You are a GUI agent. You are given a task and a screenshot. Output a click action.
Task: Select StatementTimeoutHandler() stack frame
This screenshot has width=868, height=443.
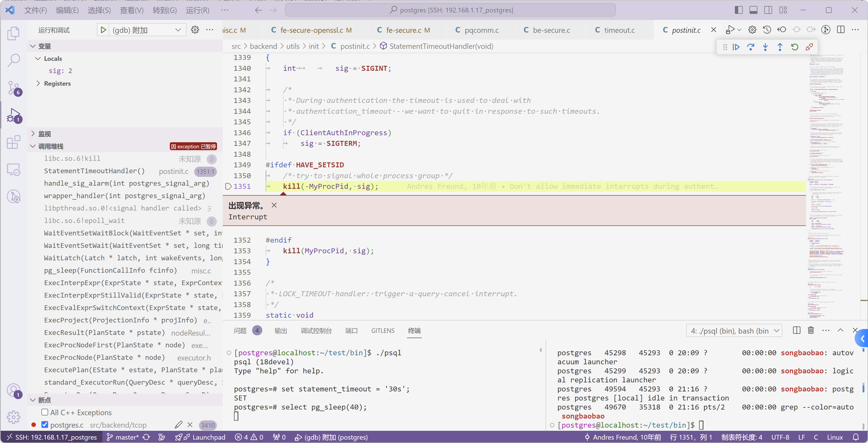pyautogui.click(x=94, y=171)
